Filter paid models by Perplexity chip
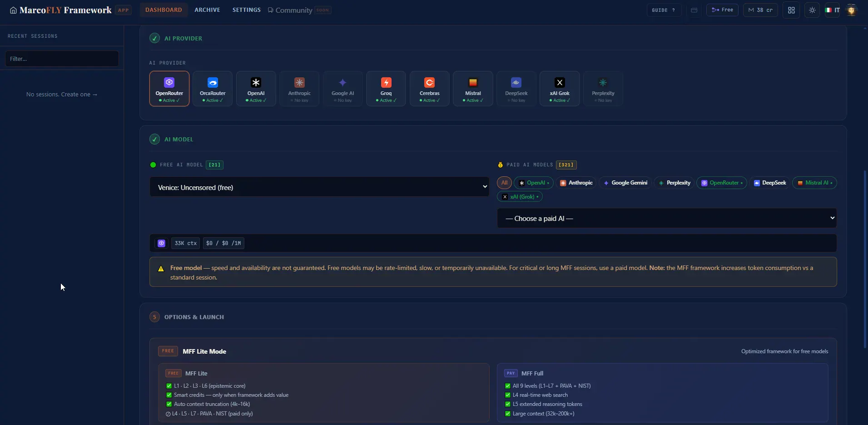 click(674, 183)
